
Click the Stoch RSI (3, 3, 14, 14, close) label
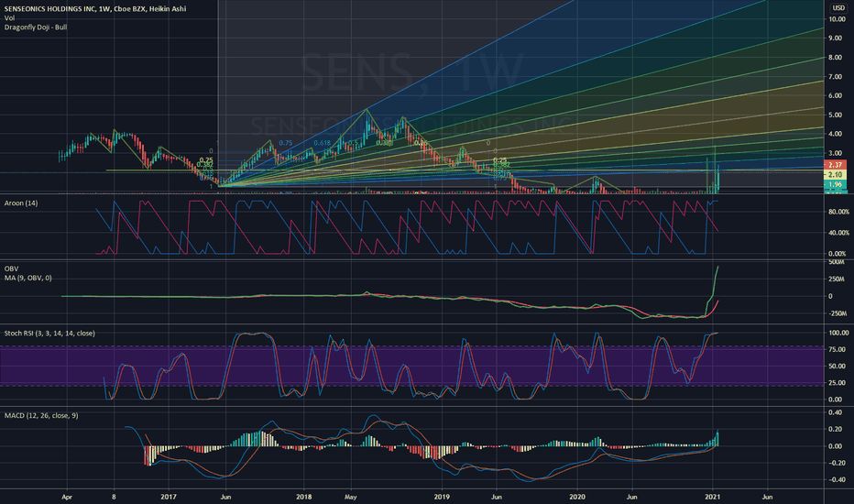[x=49, y=333]
